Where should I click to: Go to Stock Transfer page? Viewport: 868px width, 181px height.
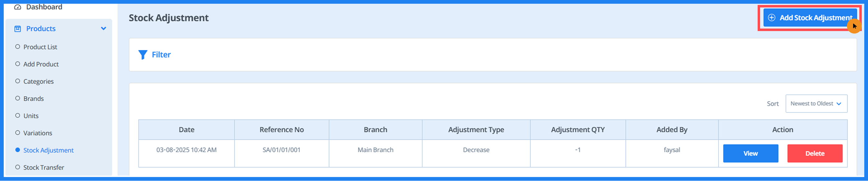pyautogui.click(x=43, y=167)
